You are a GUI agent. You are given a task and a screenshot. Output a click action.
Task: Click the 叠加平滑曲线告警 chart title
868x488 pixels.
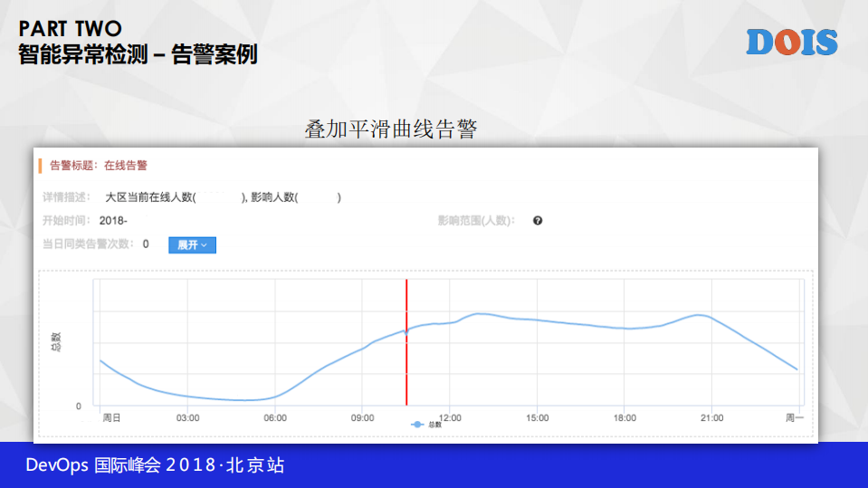point(390,129)
